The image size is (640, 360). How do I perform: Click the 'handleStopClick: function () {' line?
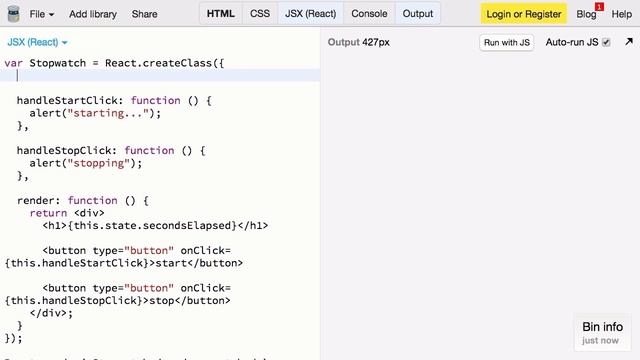[111, 151]
